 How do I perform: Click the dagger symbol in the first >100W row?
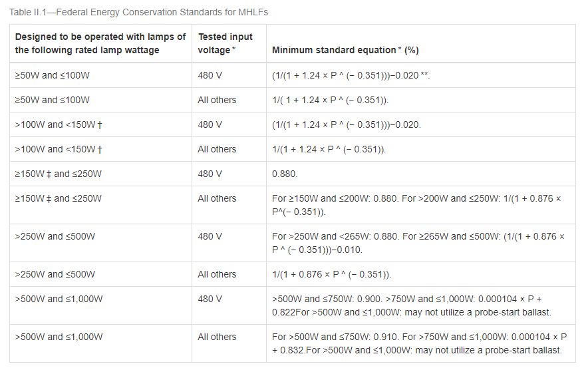[x=98, y=124]
